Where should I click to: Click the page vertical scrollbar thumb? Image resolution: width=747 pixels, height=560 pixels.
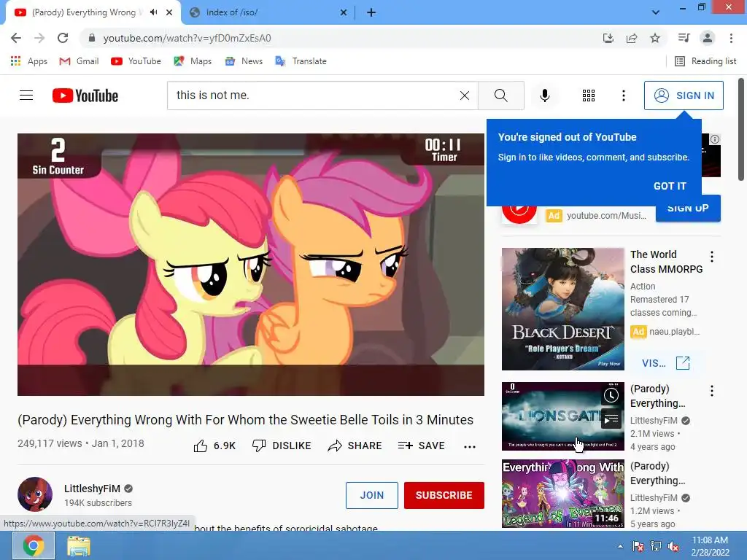point(741,129)
